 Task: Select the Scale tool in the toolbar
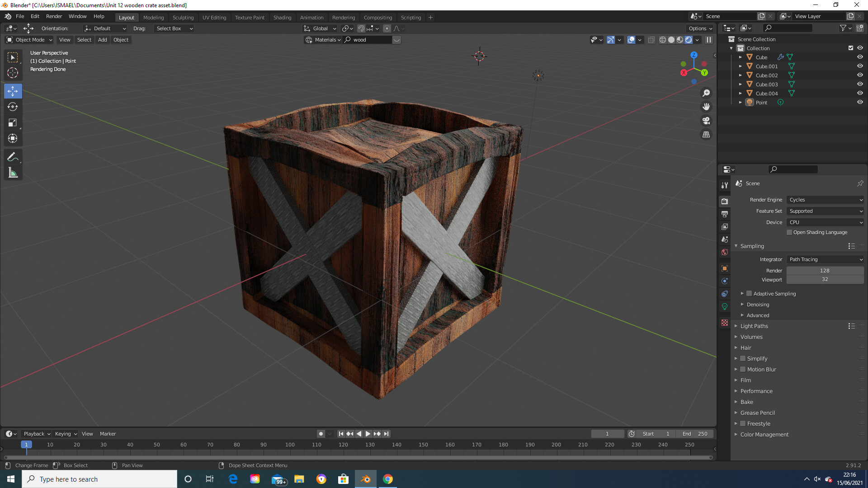click(x=13, y=122)
